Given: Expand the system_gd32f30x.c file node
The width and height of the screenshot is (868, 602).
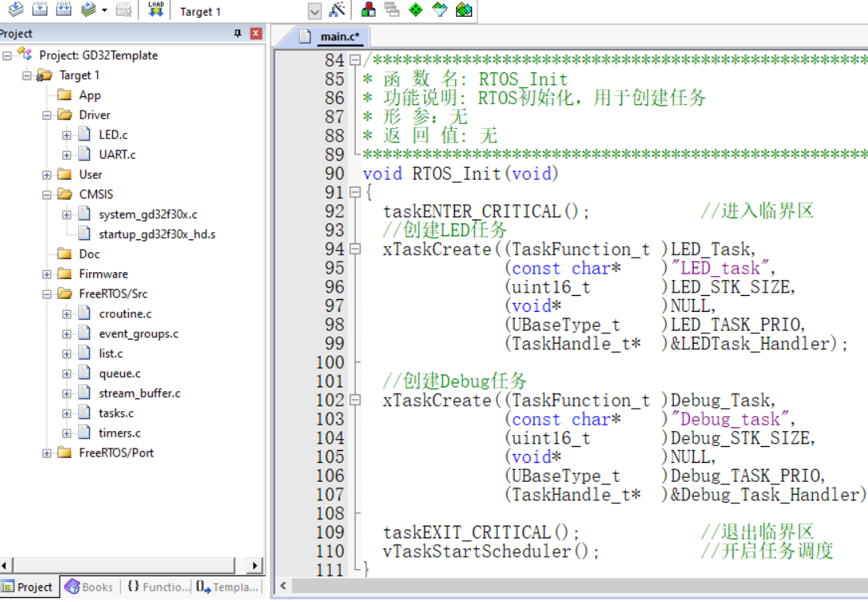Looking at the screenshot, I should pyautogui.click(x=66, y=215).
